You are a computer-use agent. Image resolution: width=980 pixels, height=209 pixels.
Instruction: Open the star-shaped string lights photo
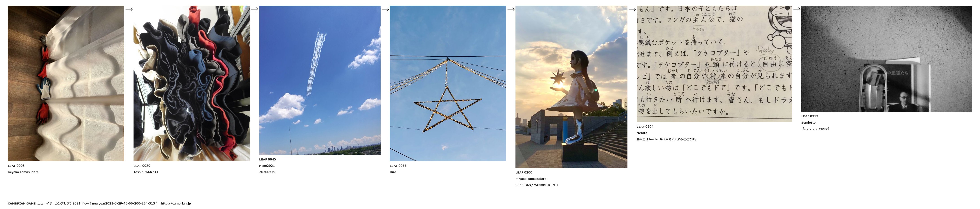coord(448,83)
